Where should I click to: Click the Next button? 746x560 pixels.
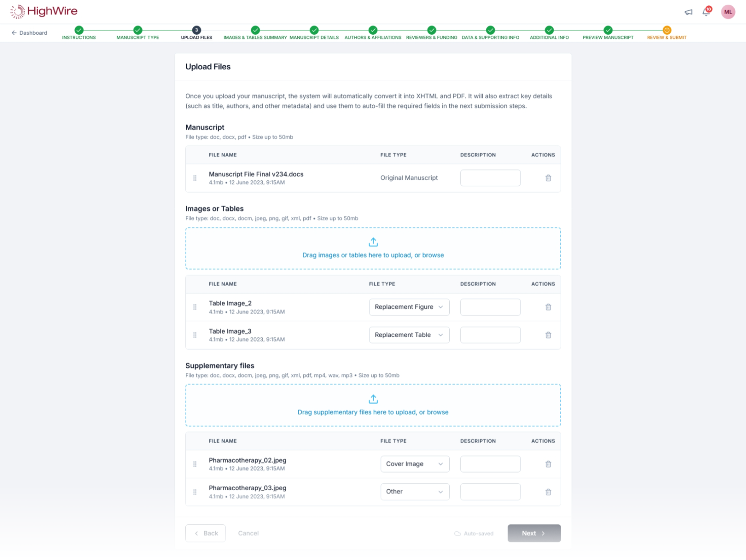coord(534,534)
